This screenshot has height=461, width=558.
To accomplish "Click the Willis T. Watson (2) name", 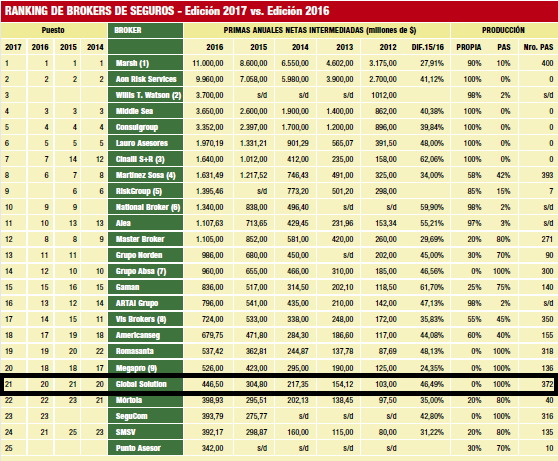I will (x=148, y=95).
